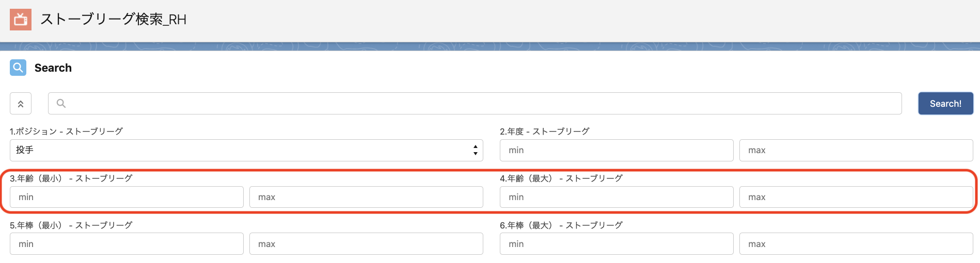Click the 2.年度 min field
980x263 pixels.
tap(617, 150)
